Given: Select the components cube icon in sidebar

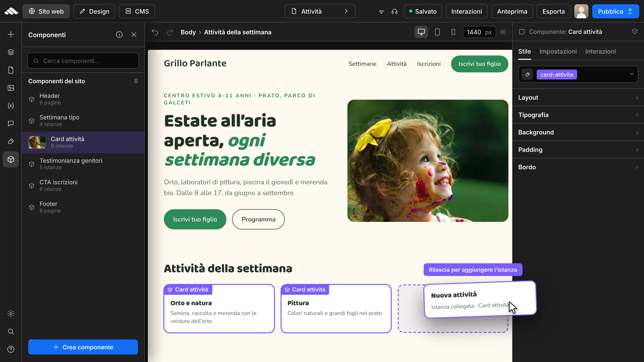Looking at the screenshot, I should pos(11,159).
